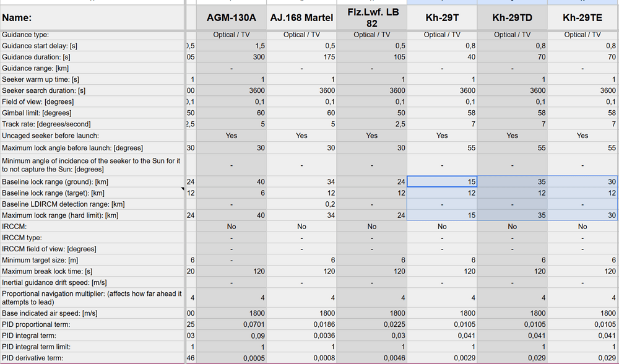Click Kh-29TE maximum lock angle before launch cell
Image resolution: width=619 pixels, height=364 pixels.
582,148
